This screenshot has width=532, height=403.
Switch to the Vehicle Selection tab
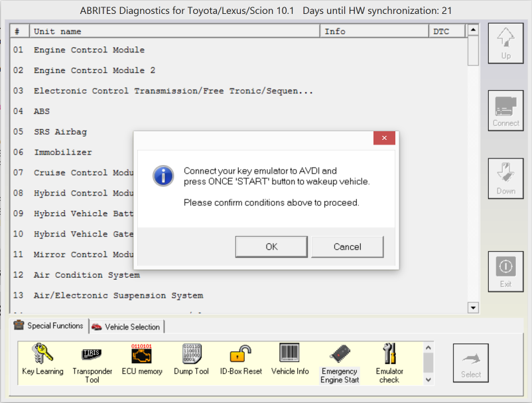tap(126, 327)
